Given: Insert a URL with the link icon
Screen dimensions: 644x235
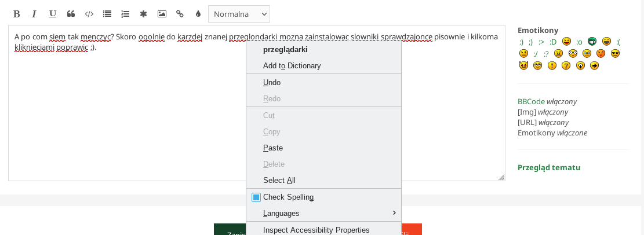Looking at the screenshot, I should click(180, 14).
